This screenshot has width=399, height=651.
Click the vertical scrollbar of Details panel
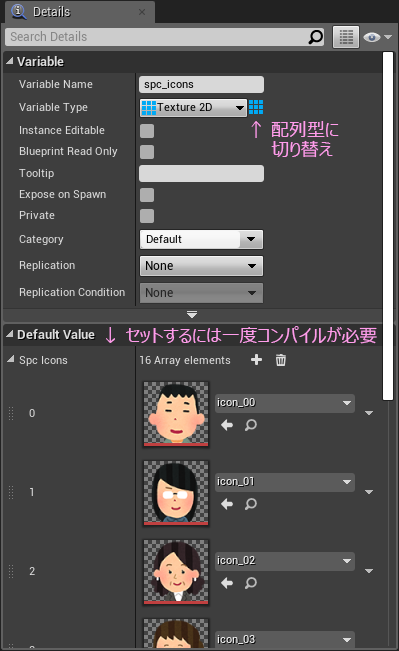[x=388, y=226]
